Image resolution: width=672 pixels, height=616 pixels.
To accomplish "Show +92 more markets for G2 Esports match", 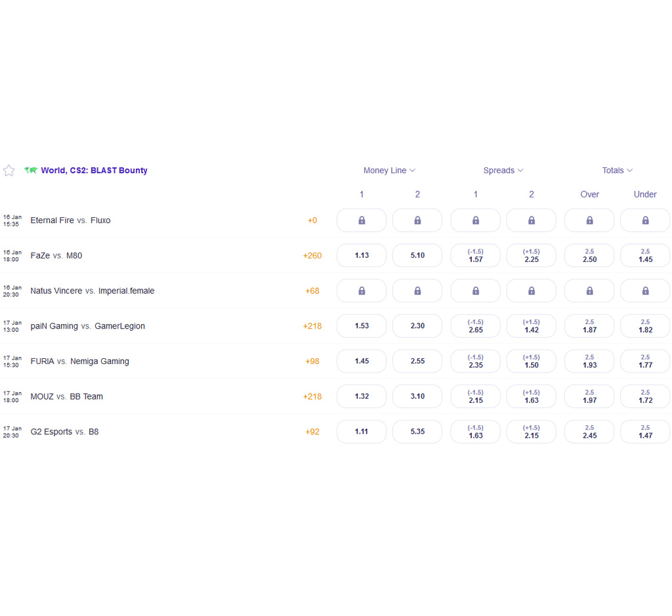I will click(x=312, y=432).
